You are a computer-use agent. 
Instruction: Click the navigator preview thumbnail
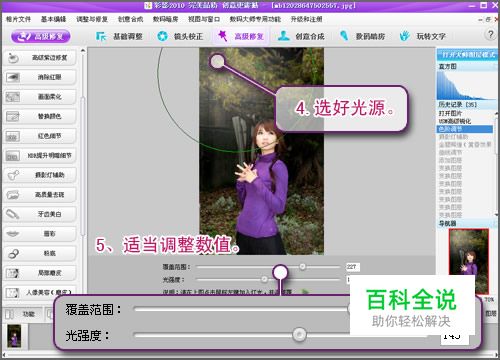click(x=469, y=261)
